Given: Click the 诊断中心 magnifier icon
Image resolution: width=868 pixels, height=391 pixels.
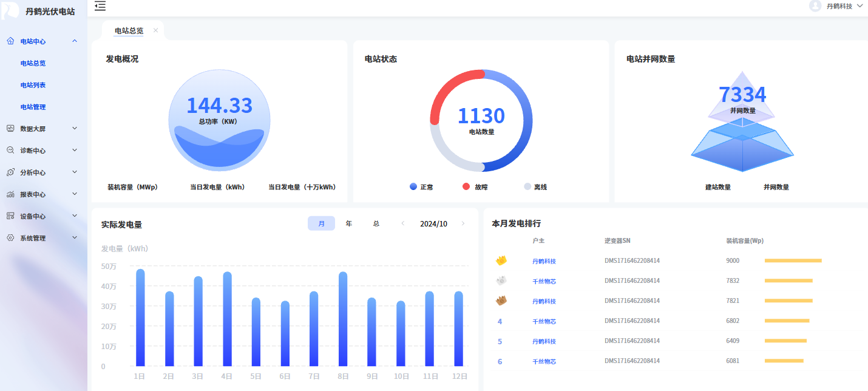Looking at the screenshot, I should (10, 151).
